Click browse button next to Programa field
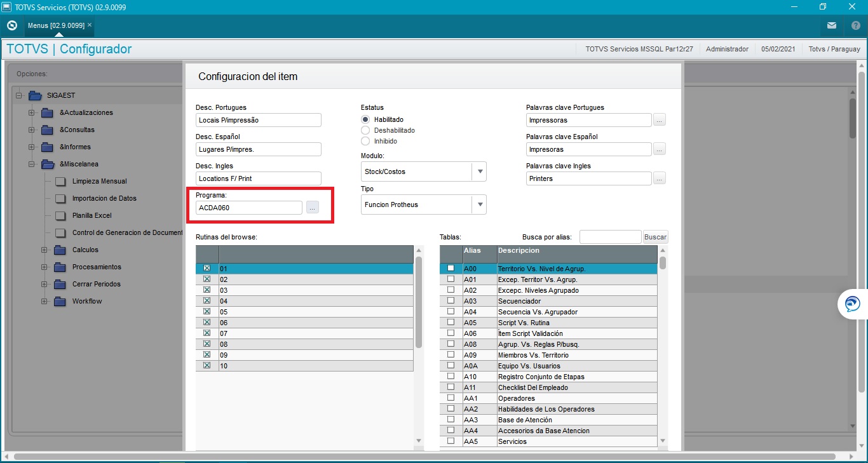Screen dimensions: 868x463 (x=312, y=208)
